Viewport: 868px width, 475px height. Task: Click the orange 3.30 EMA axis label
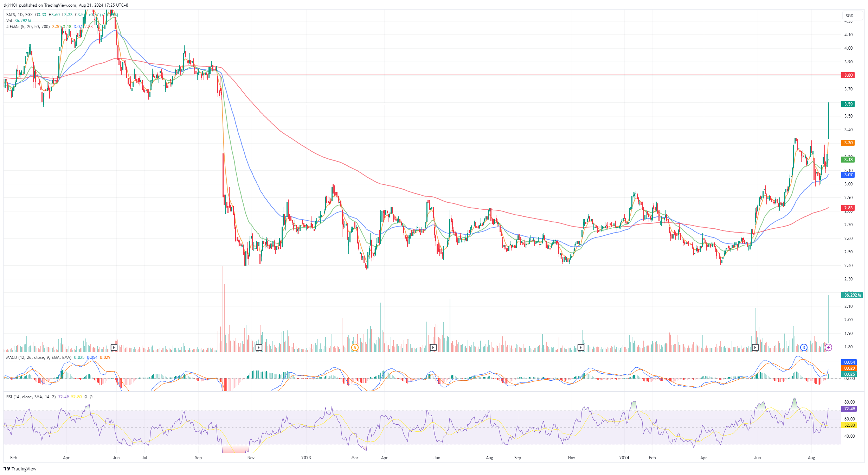point(848,142)
